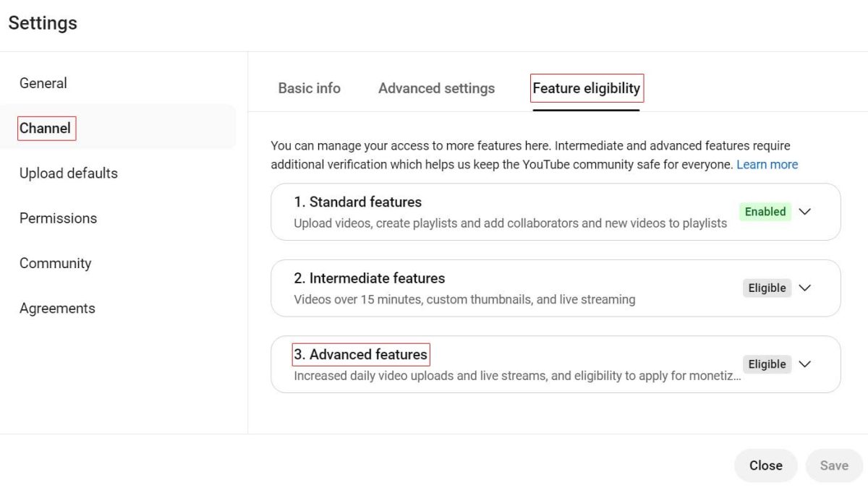
Task: Switch to the Advanced settings tab
Action: click(437, 88)
